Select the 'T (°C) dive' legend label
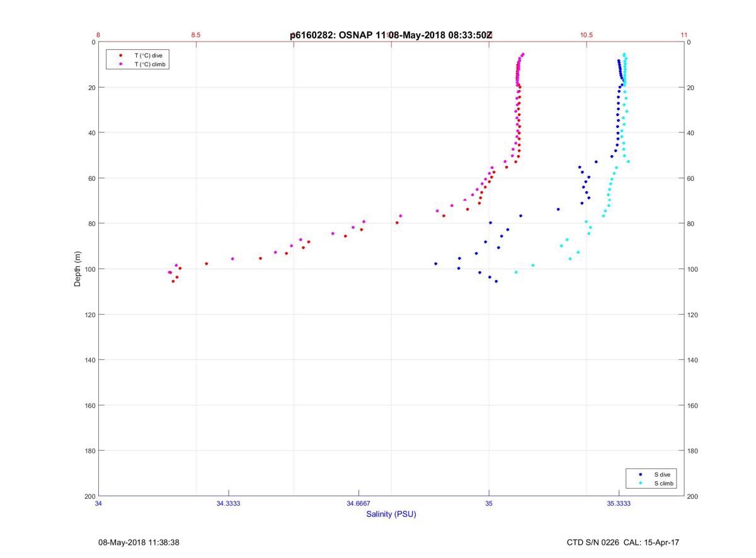This screenshot has width=756, height=558. (x=148, y=55)
